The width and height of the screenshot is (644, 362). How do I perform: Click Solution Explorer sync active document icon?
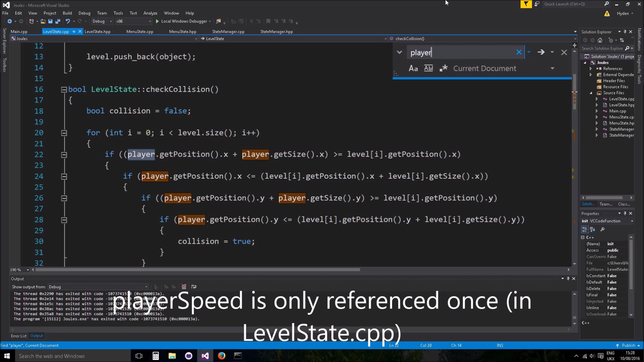[622, 40]
